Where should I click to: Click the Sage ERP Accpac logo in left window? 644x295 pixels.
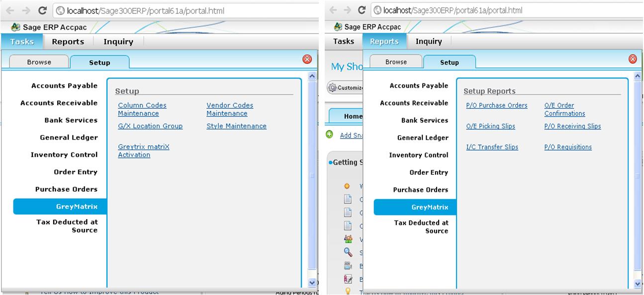(15, 28)
